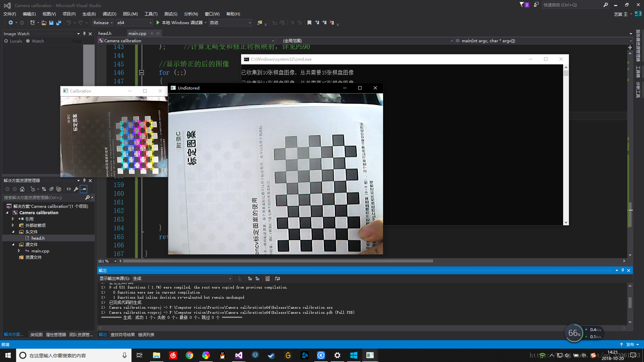Open the 错误列表 tab at bottom
This screenshot has width=644, height=362.
coord(146,335)
